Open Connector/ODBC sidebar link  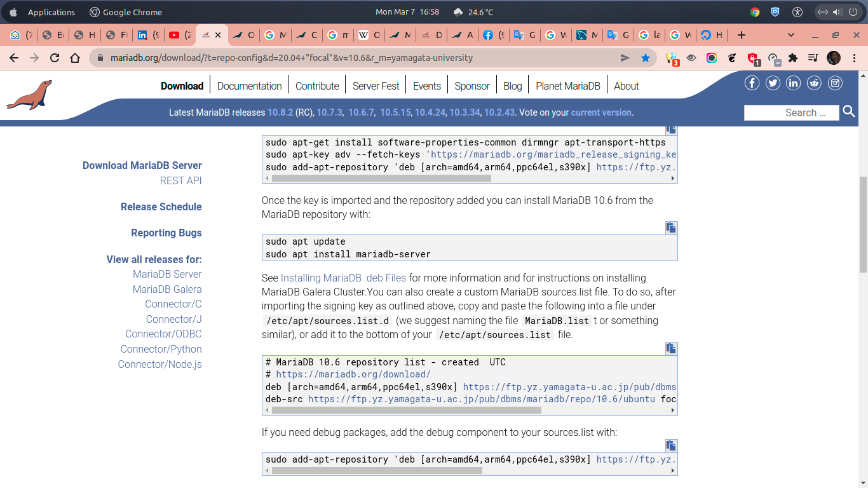coord(163,334)
